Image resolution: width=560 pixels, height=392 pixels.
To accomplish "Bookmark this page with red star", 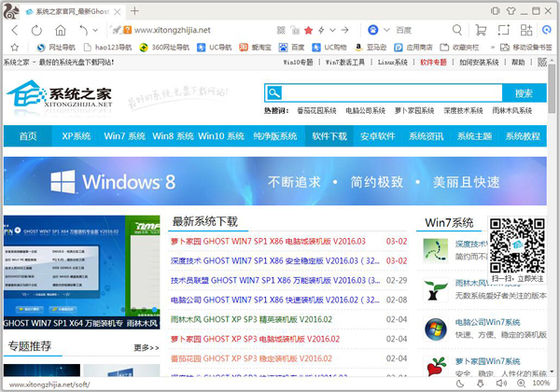I will 309,31.
